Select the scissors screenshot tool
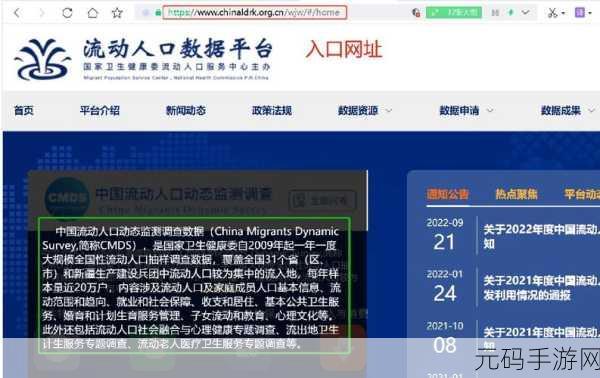600x378 pixels. (x=552, y=13)
